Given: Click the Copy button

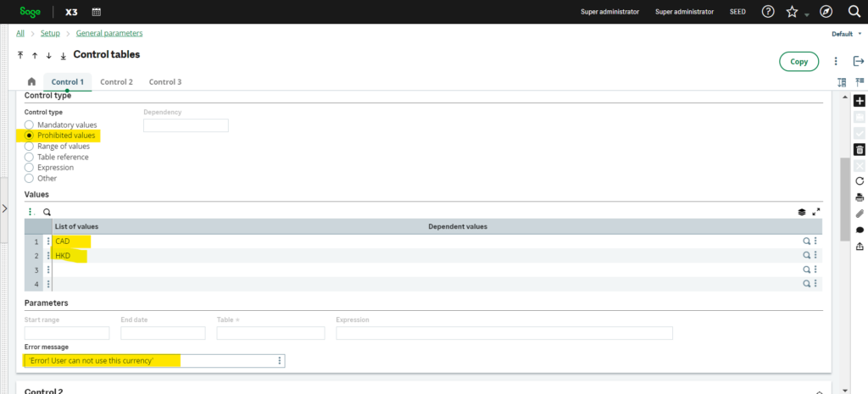Looking at the screenshot, I should coord(798,61).
